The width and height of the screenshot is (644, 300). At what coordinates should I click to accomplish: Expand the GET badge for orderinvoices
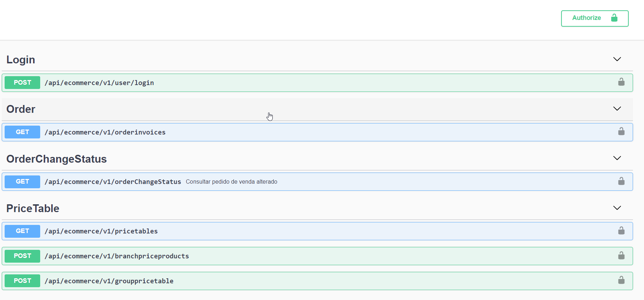[x=22, y=132]
